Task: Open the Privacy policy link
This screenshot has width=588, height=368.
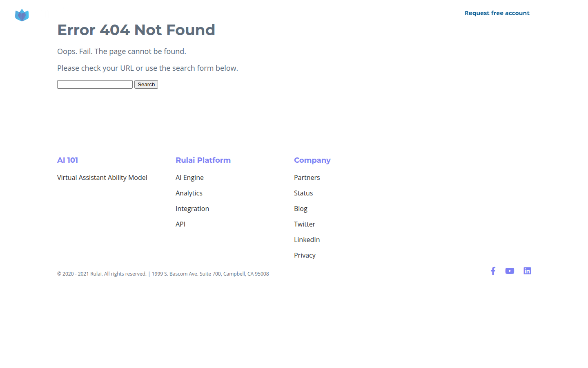Action: (x=305, y=255)
